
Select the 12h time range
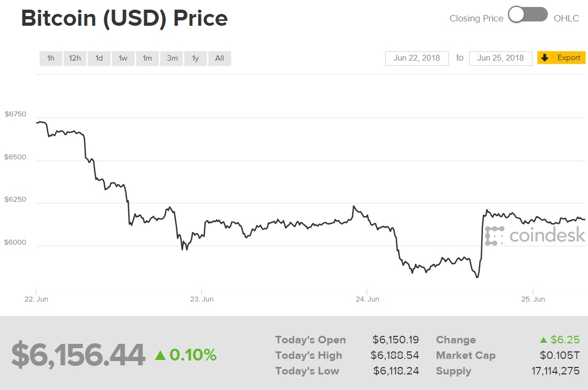click(x=75, y=58)
